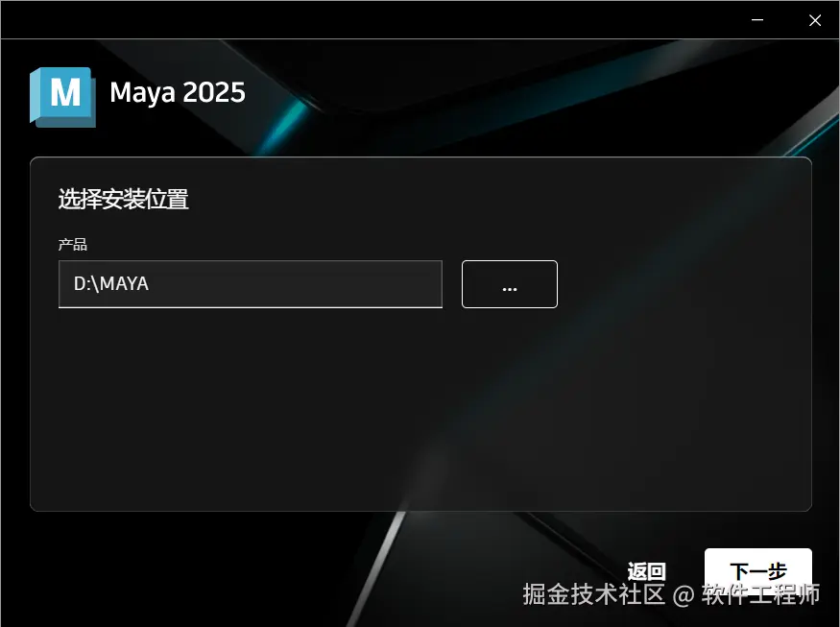Click the 产品 label above the path

[x=73, y=245]
